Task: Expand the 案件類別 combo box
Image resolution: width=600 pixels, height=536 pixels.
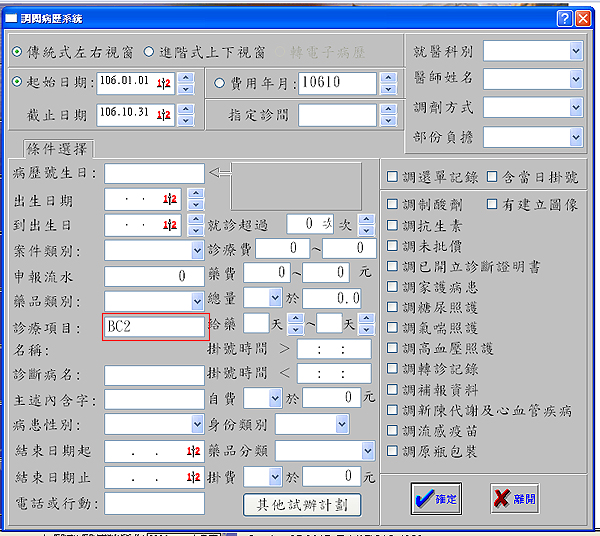Action: [x=196, y=249]
